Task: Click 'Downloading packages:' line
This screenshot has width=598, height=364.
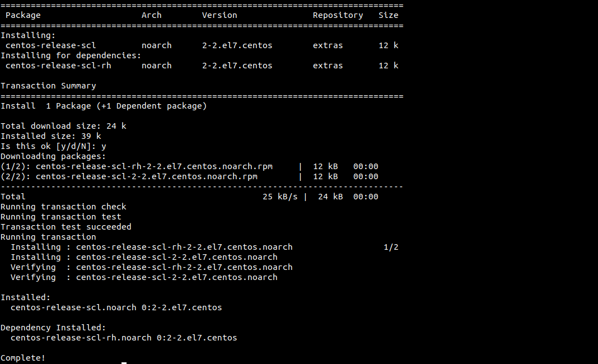Action: click(x=53, y=156)
